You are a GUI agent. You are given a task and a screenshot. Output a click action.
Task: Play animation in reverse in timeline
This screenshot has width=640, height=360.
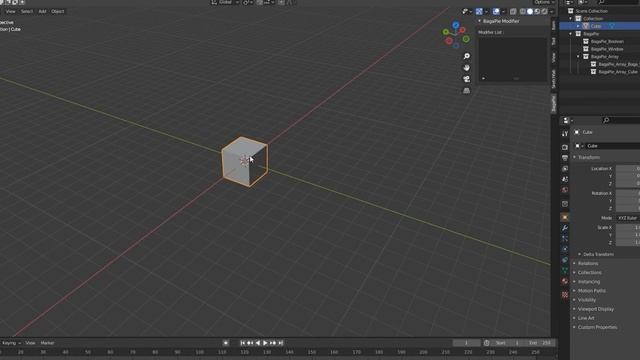click(258, 343)
